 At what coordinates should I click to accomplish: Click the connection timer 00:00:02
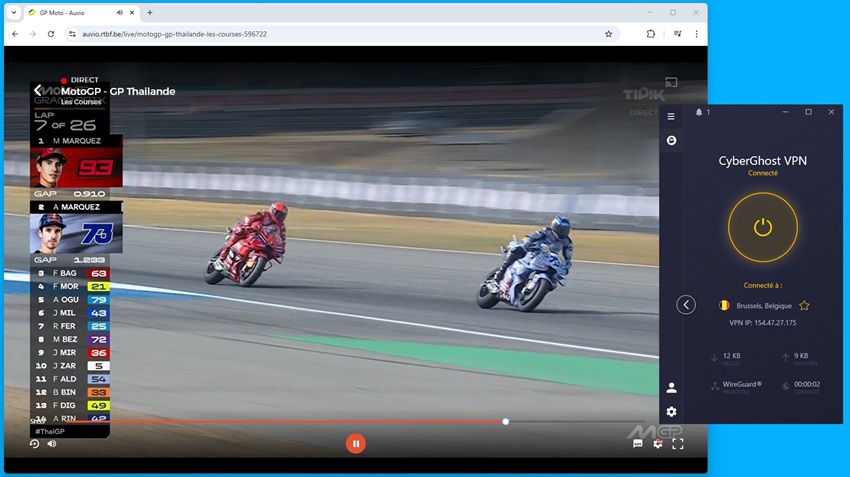tap(807, 384)
